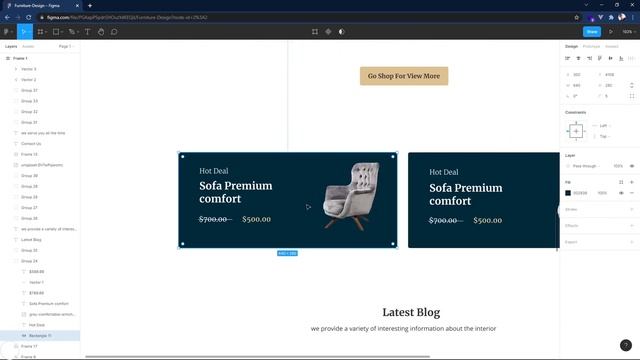Open the zoom level dropdown
Screen dimensions: 640x360
point(629,31)
